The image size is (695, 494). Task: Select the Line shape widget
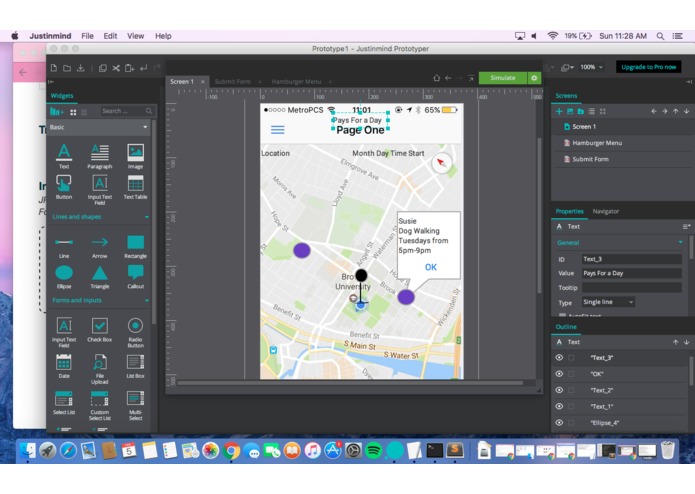tap(64, 247)
